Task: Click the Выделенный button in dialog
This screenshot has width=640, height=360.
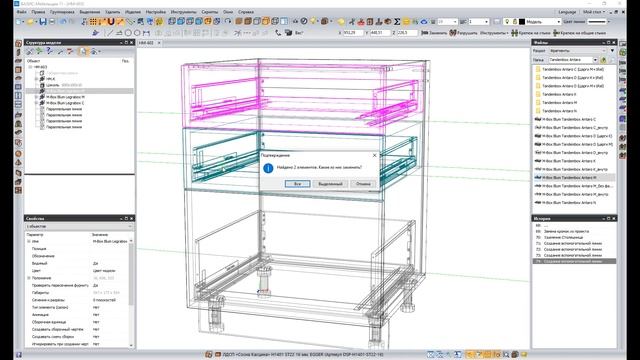Action: [330, 184]
